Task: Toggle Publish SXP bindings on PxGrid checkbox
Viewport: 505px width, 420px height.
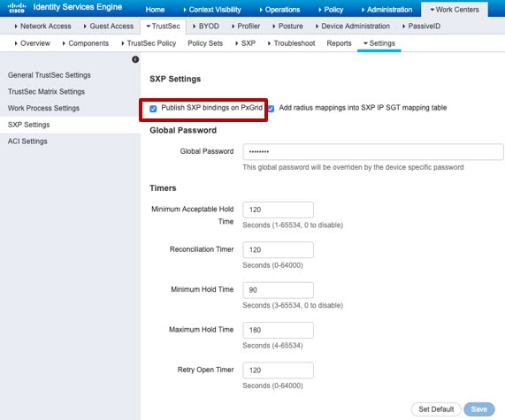Action: (x=153, y=109)
